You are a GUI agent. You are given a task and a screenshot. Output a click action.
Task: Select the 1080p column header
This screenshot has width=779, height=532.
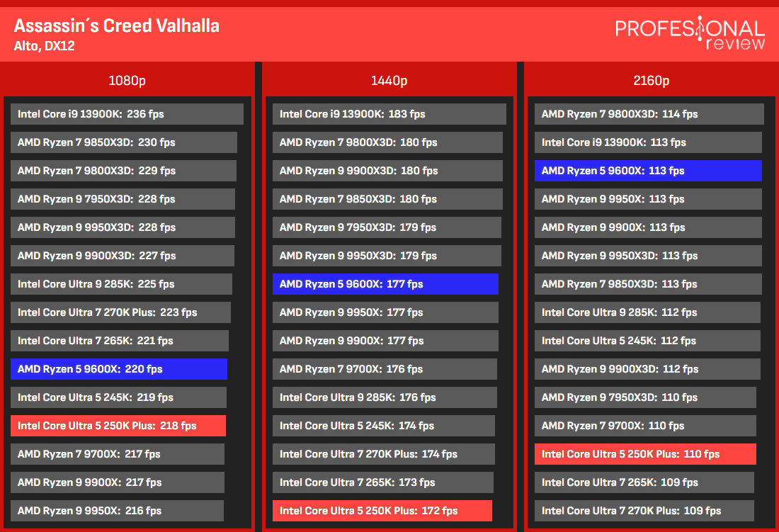[x=127, y=81]
